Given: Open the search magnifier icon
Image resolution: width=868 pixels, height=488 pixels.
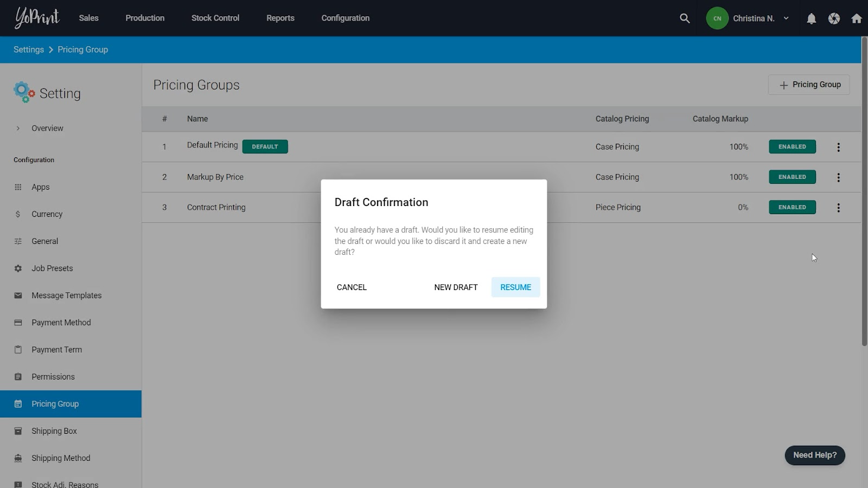Looking at the screenshot, I should pyautogui.click(x=685, y=18).
